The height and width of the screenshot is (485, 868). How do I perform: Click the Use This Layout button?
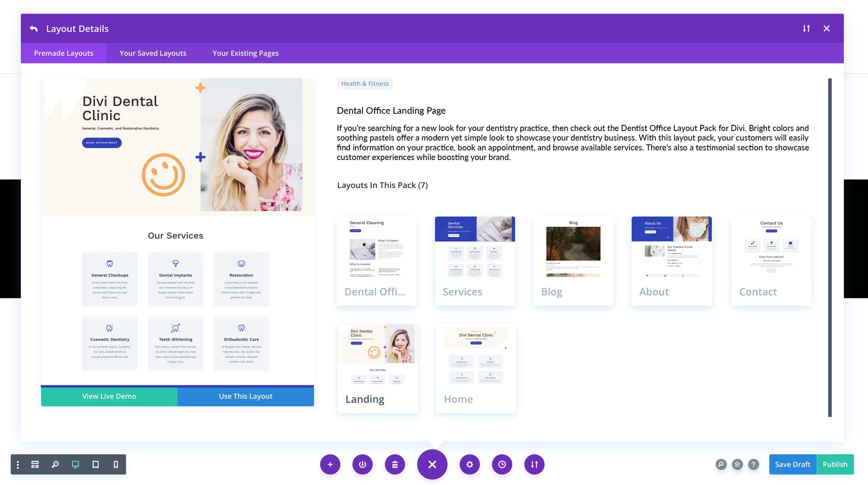(245, 396)
